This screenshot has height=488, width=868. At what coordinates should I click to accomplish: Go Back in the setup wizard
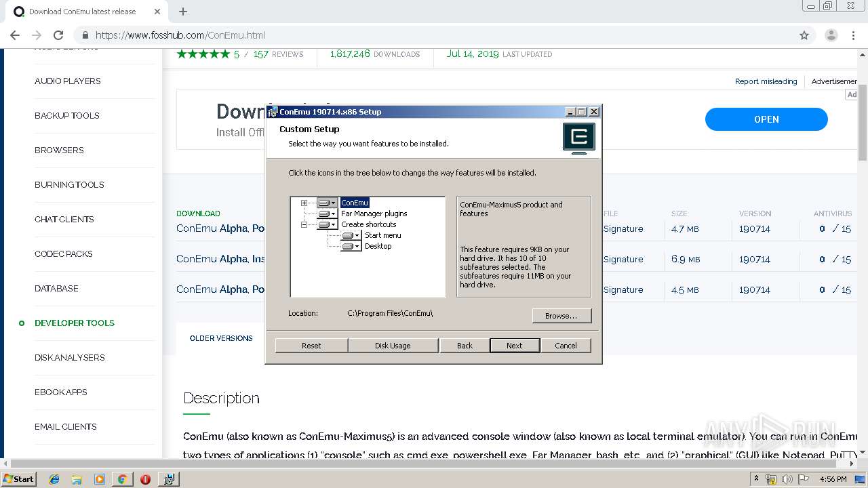tap(465, 346)
